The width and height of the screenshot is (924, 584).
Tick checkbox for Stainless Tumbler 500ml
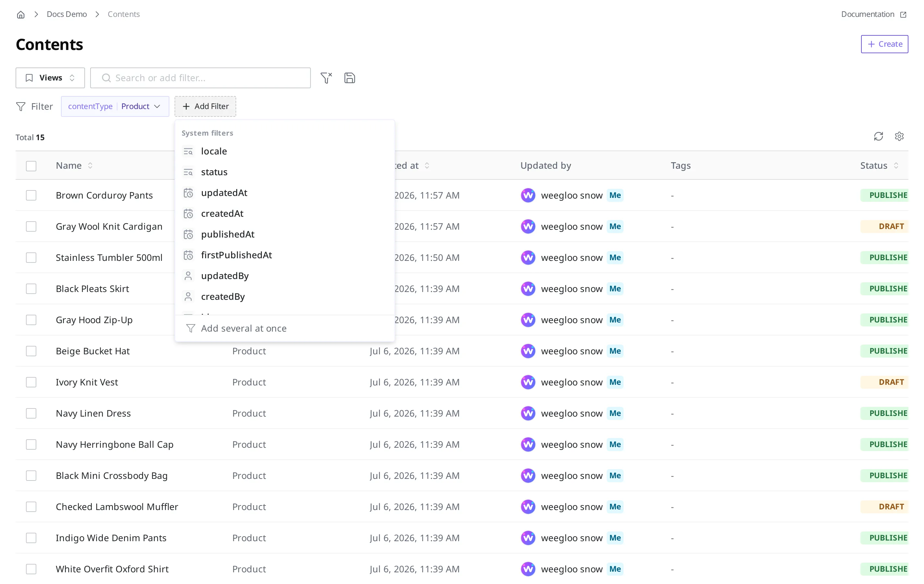click(x=31, y=258)
